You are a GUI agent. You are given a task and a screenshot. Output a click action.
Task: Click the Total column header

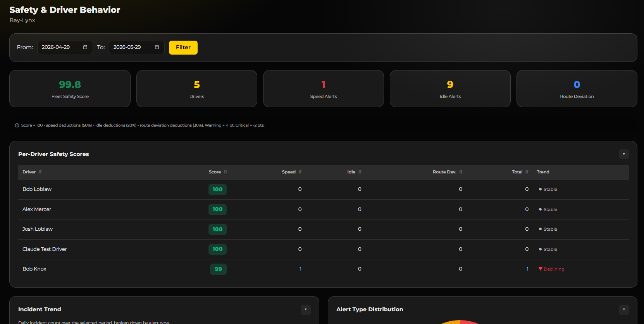click(517, 172)
